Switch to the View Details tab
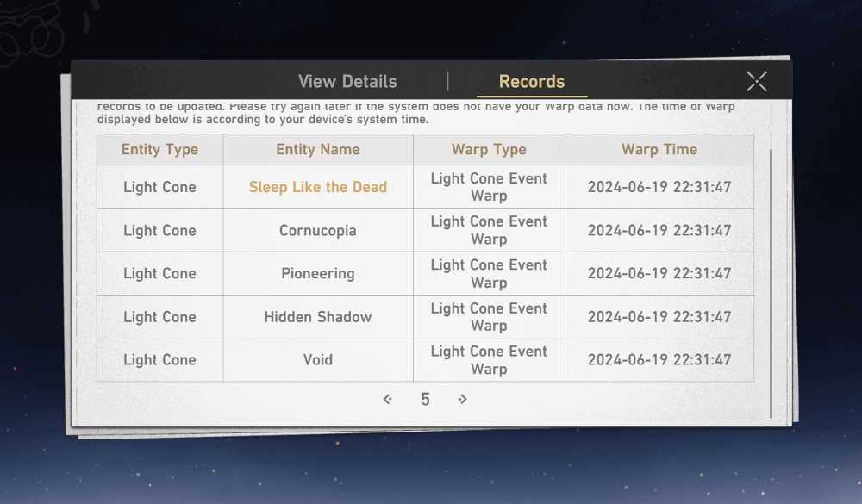Image resolution: width=862 pixels, height=504 pixels. (347, 81)
